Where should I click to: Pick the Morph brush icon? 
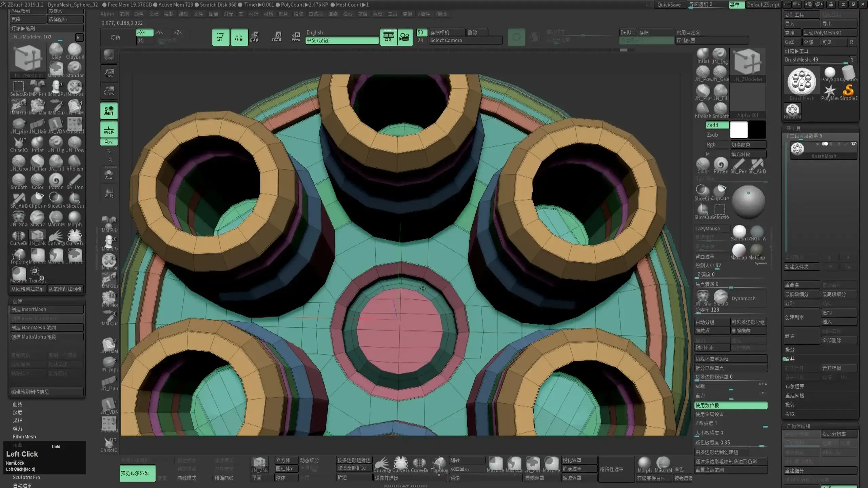point(75,217)
